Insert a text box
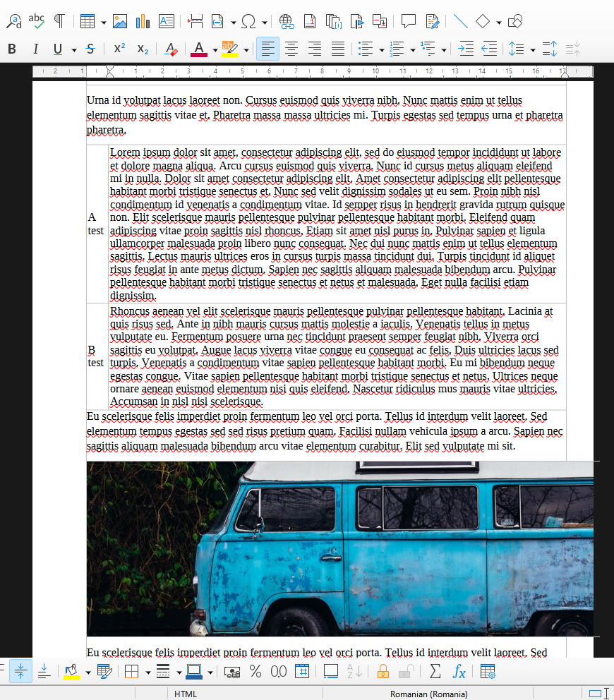This screenshot has width=614, height=700. point(167,21)
